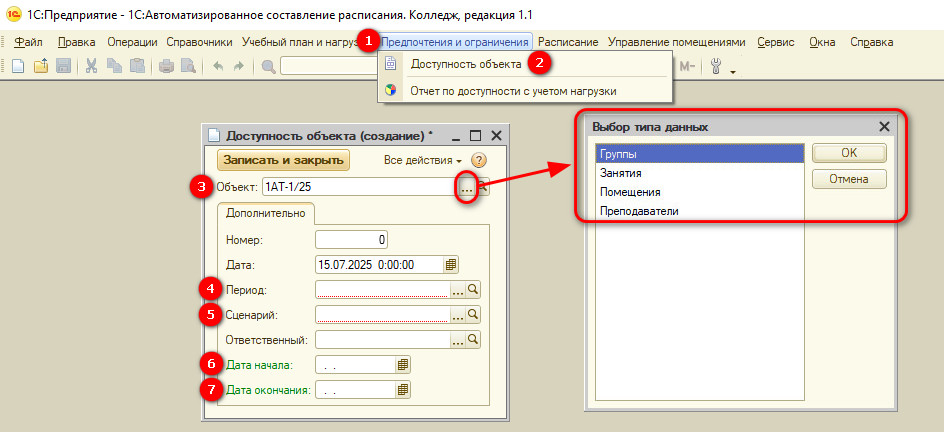Click the Copy toolbar icon

[x=114, y=66]
